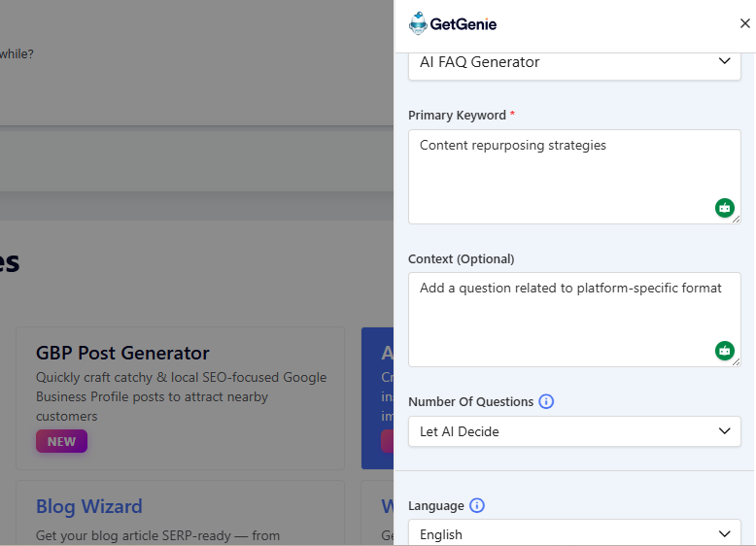The height and width of the screenshot is (546, 756).
Task: Click into the Context (Optional) text area
Action: point(564,319)
